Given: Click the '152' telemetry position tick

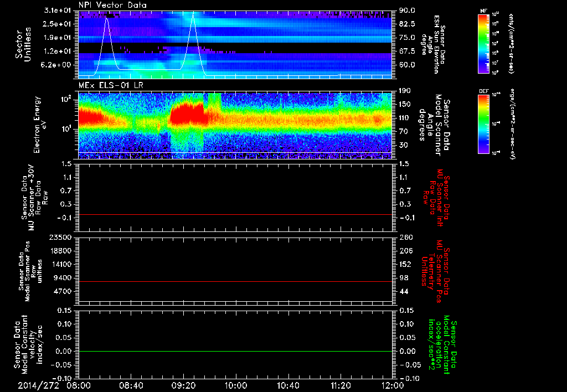Looking at the screenshot, I should click(x=405, y=264).
